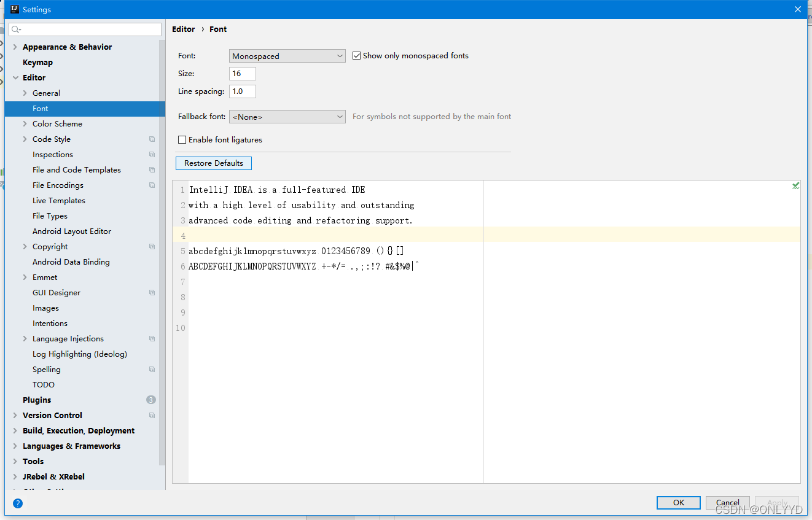This screenshot has width=812, height=520.
Task: Expand the General tree node
Action: (25, 93)
